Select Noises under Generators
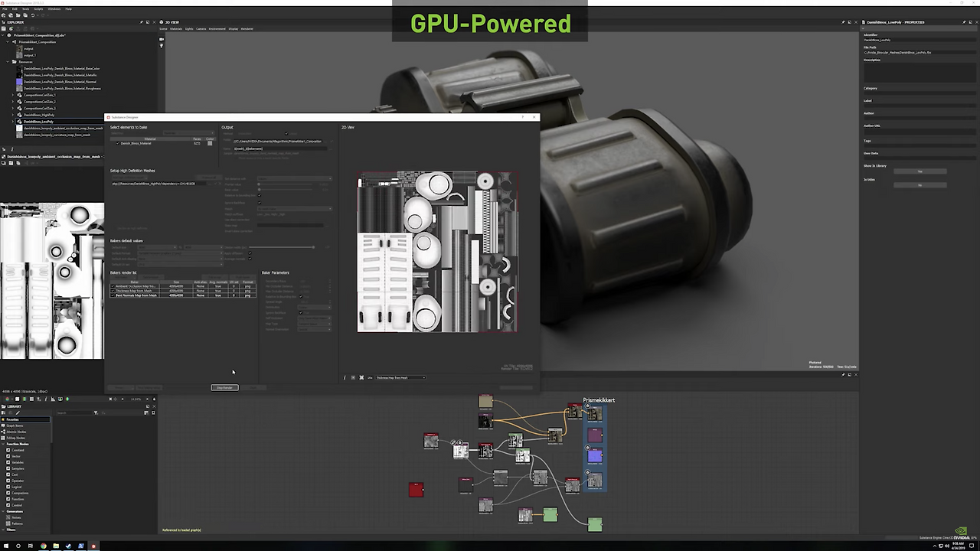Screen dimensions: 980x551 [x=16, y=517]
